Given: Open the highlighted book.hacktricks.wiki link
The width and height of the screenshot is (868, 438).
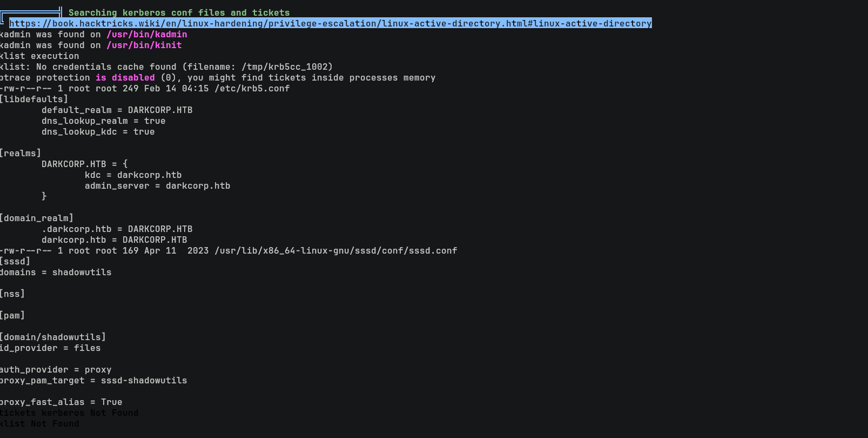Looking at the screenshot, I should pos(330,23).
